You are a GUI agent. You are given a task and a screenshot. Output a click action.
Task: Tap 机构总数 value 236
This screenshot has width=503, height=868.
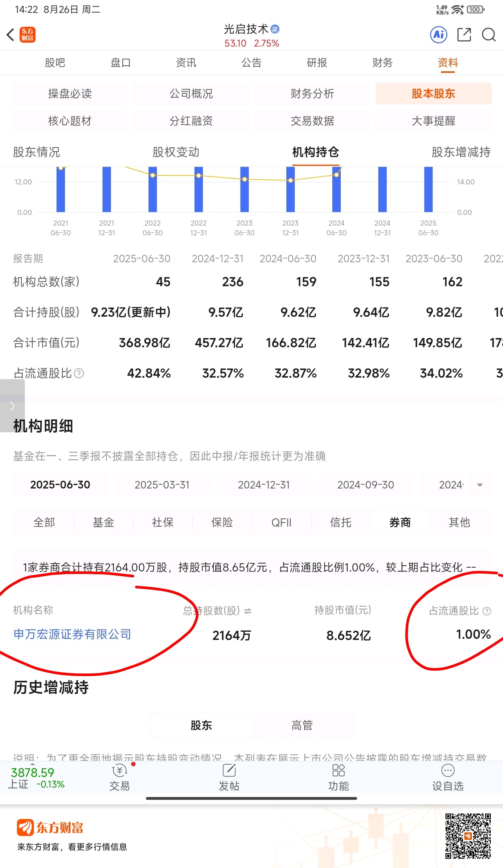click(233, 282)
